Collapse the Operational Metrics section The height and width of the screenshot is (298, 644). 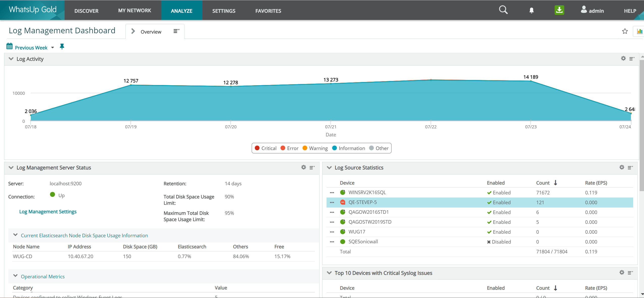tap(15, 276)
